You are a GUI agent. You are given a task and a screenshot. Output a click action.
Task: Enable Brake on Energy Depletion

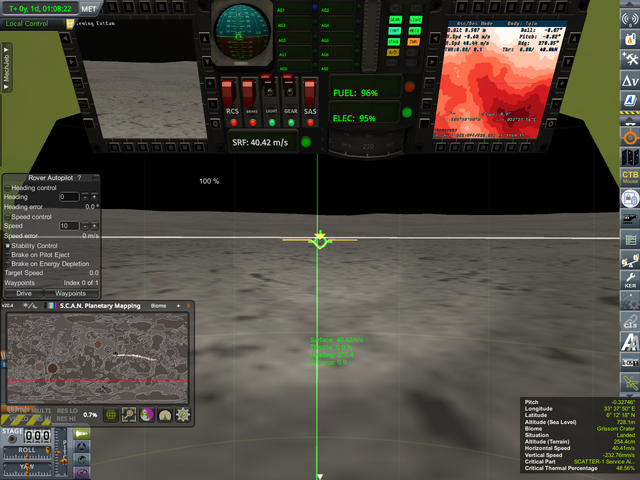7,264
